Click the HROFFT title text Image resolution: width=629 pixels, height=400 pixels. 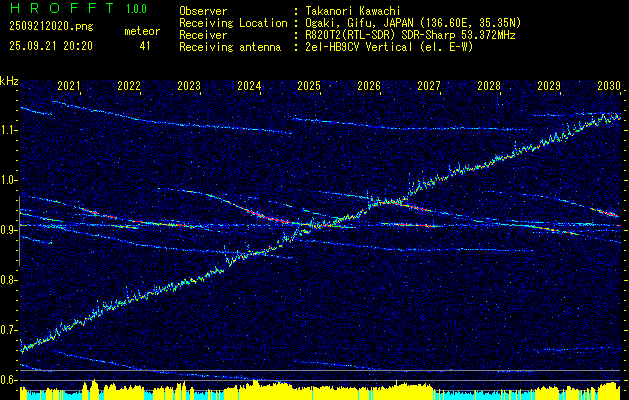(x=63, y=8)
